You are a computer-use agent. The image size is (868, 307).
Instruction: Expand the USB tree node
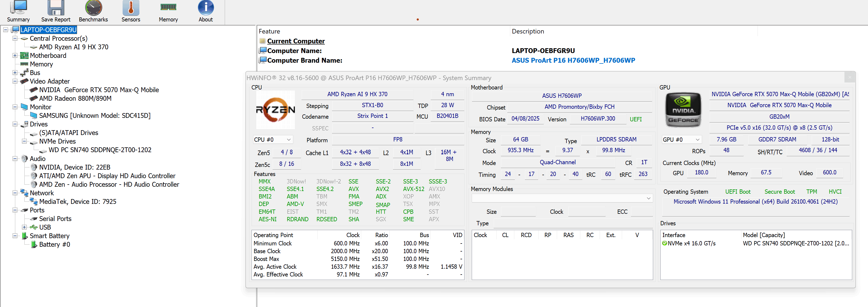coord(24,227)
